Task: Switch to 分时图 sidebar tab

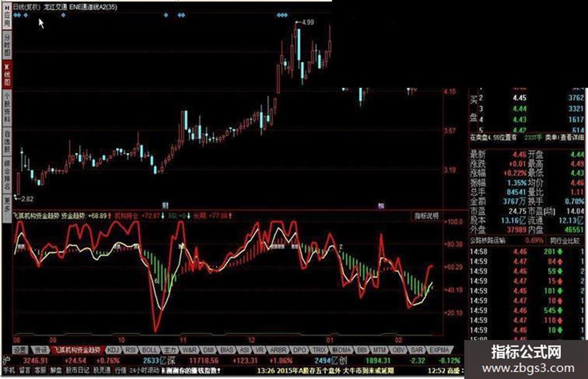Action: 7,45
